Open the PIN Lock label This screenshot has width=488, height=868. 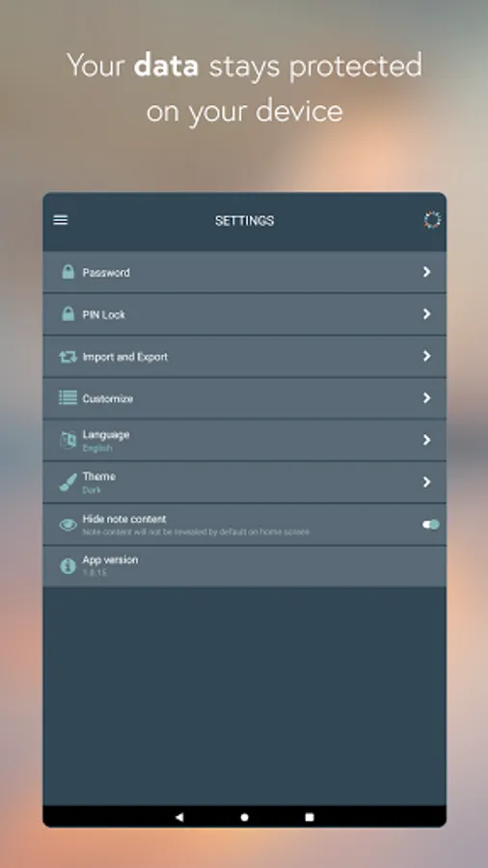(x=104, y=314)
